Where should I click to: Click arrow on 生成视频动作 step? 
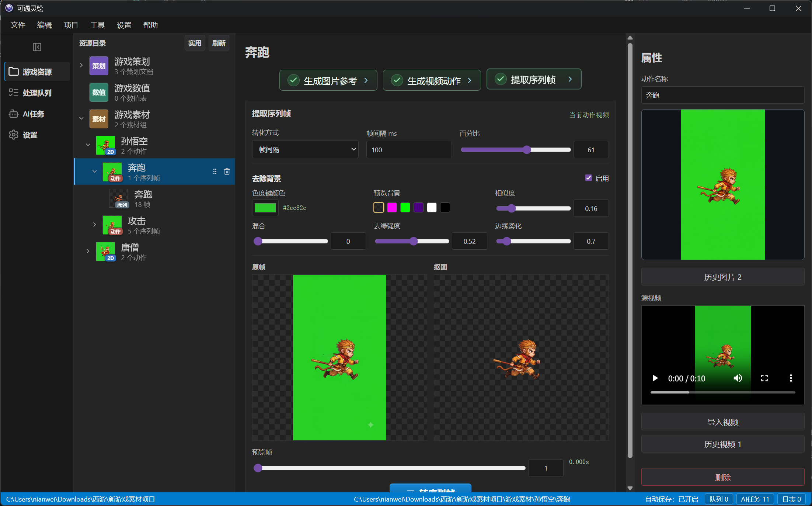tap(470, 80)
